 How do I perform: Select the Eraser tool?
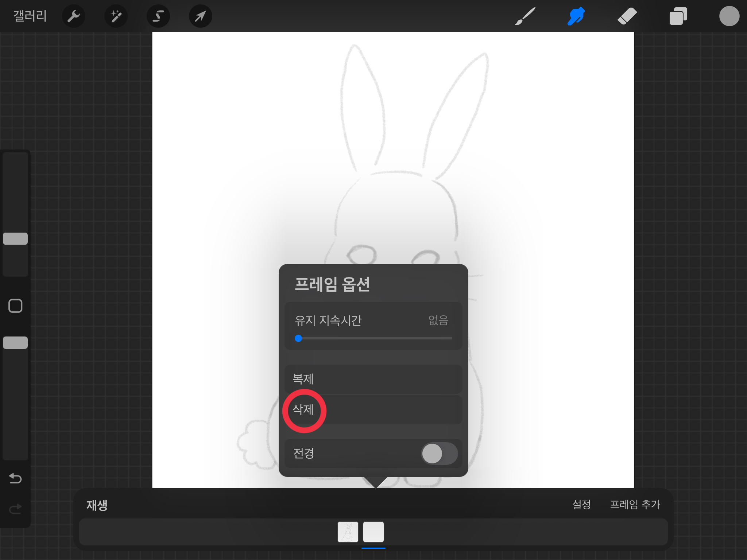click(627, 16)
